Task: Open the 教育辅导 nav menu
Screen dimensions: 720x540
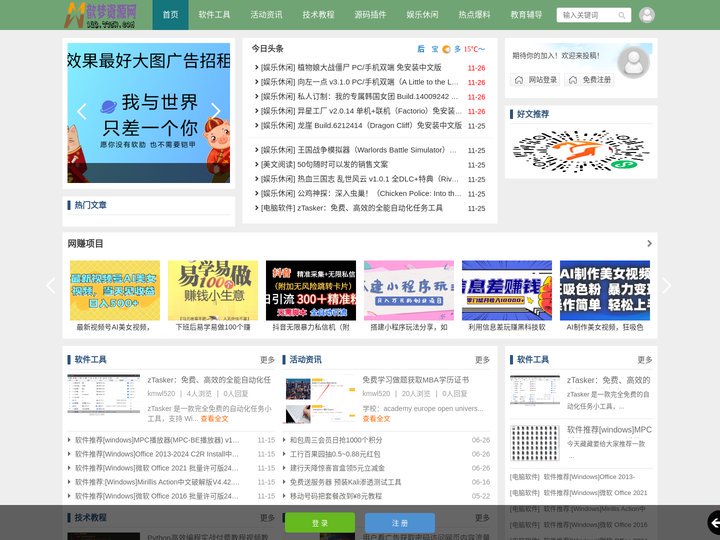Action: point(526,15)
